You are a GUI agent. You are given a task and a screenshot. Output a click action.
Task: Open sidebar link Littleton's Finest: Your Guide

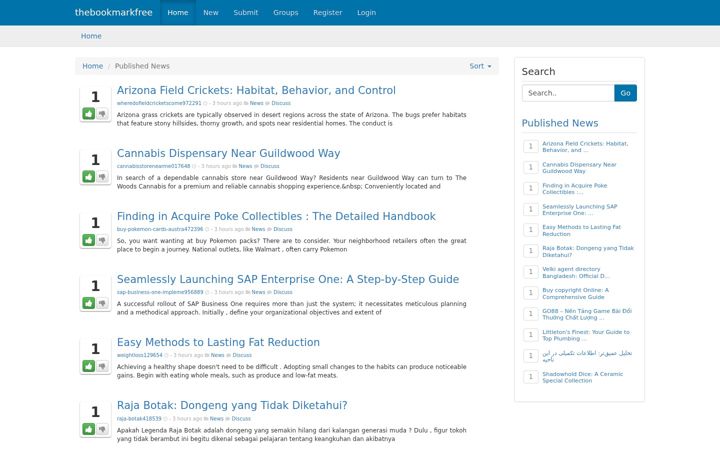coord(586,335)
